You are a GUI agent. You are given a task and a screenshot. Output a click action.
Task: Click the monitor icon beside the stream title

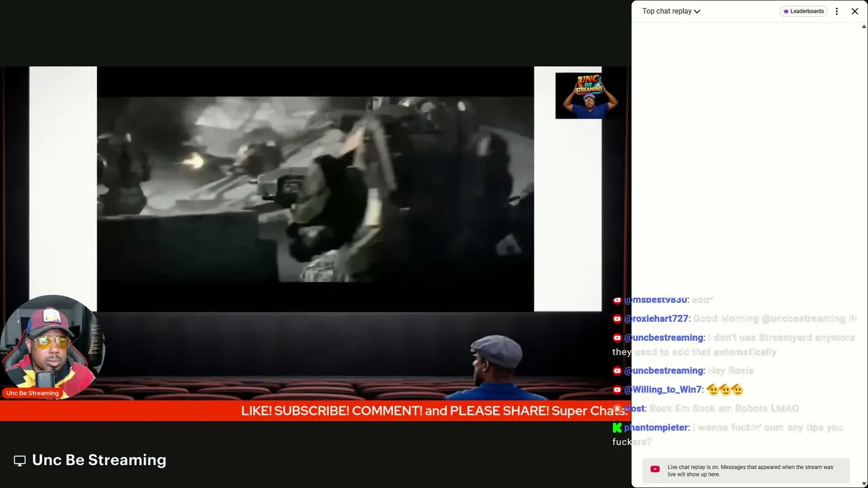[x=20, y=461]
